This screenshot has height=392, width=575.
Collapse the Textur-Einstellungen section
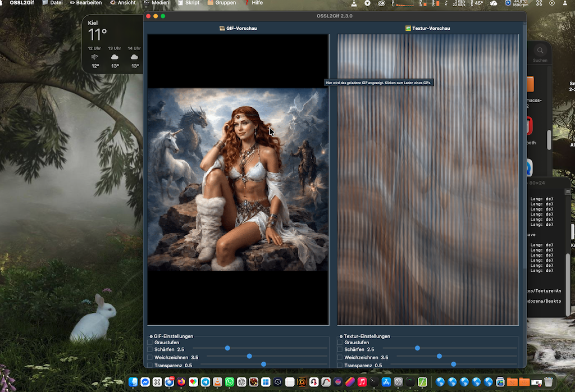coord(341,336)
